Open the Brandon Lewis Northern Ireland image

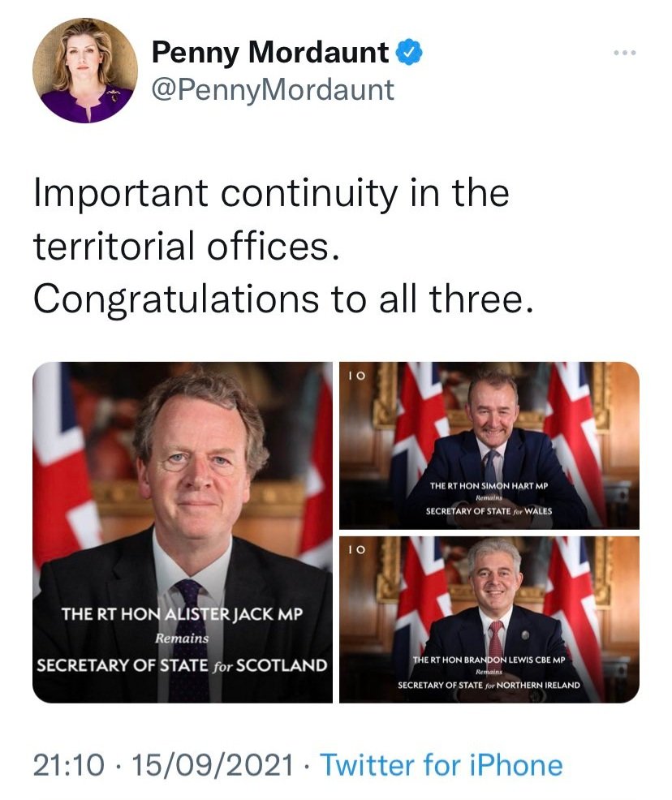[489, 619]
